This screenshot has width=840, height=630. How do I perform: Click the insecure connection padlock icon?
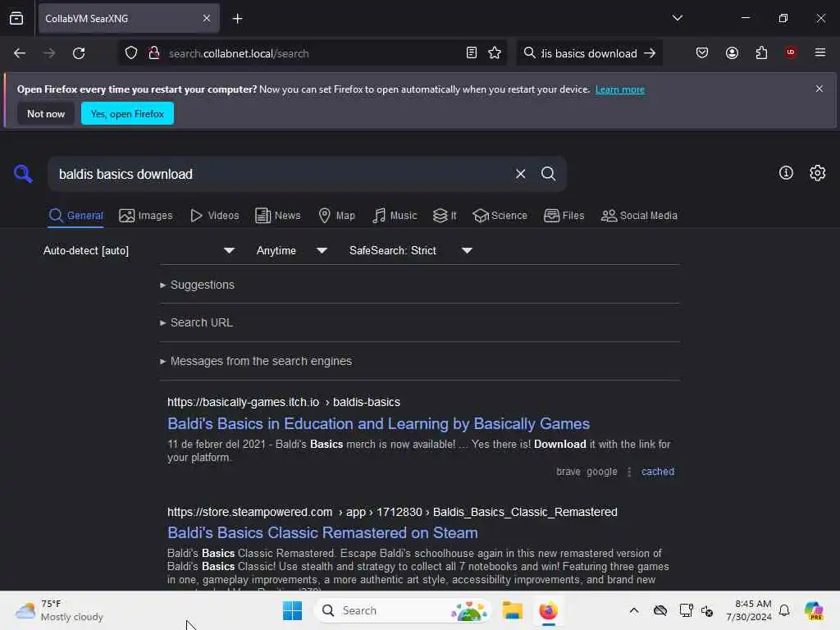[153, 53]
